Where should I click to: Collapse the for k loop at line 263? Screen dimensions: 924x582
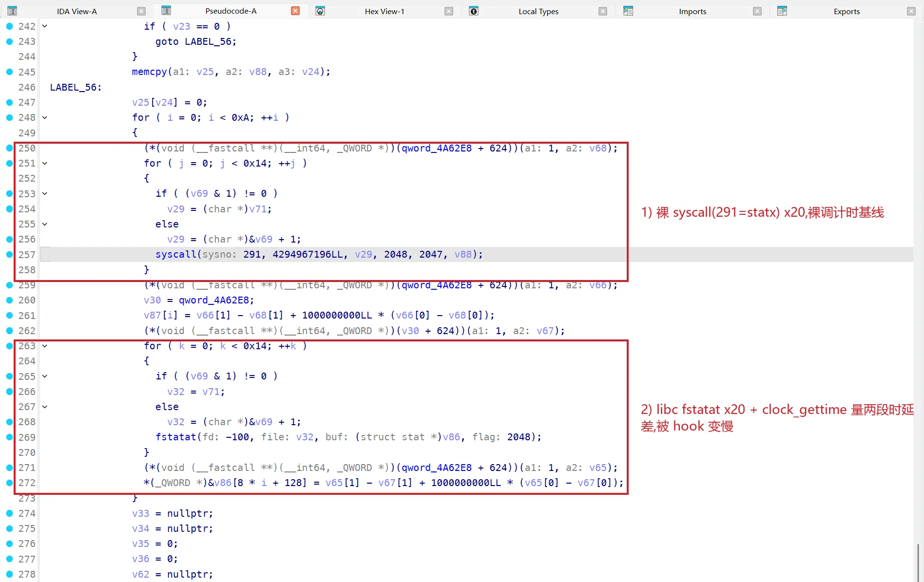click(x=45, y=346)
